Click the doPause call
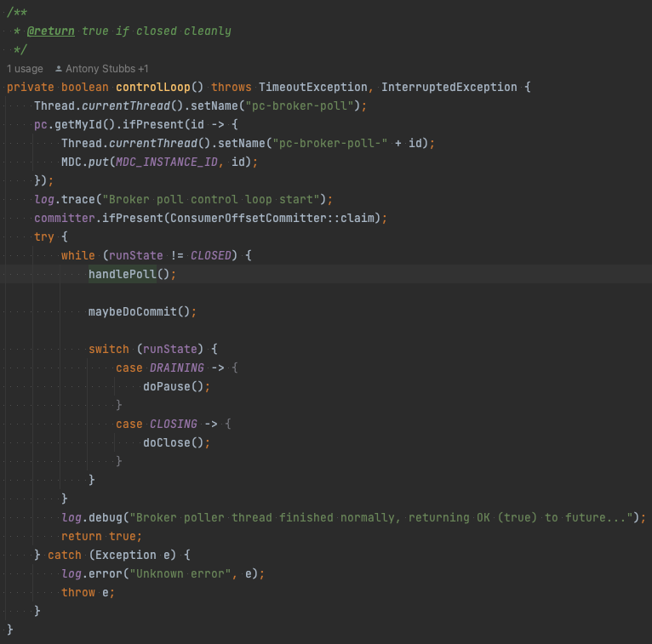Screen dimensions: 652x644 coord(167,386)
